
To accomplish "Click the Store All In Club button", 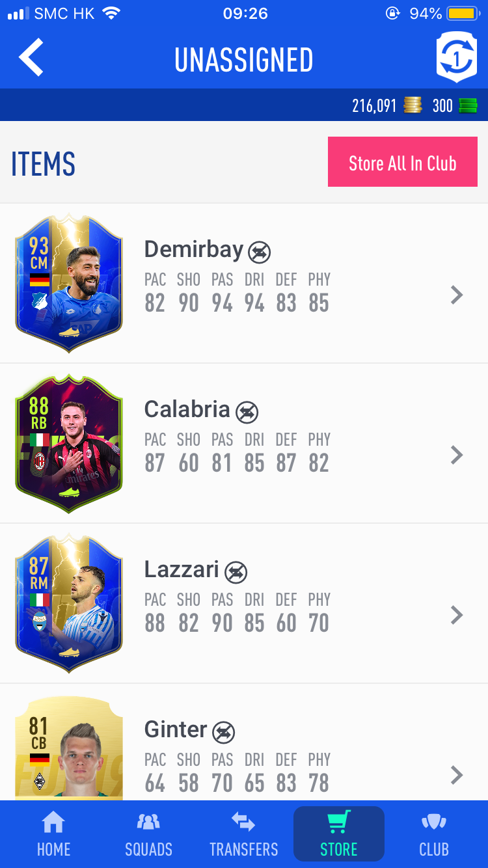I will coord(403,162).
